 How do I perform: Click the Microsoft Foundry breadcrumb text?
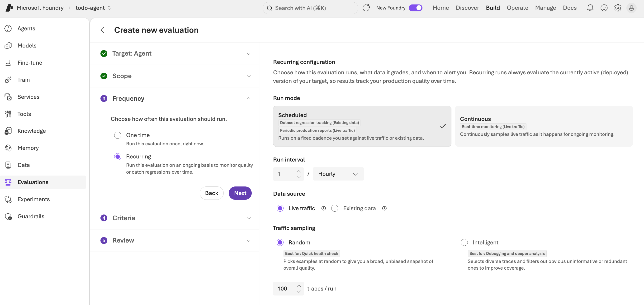[x=40, y=8]
